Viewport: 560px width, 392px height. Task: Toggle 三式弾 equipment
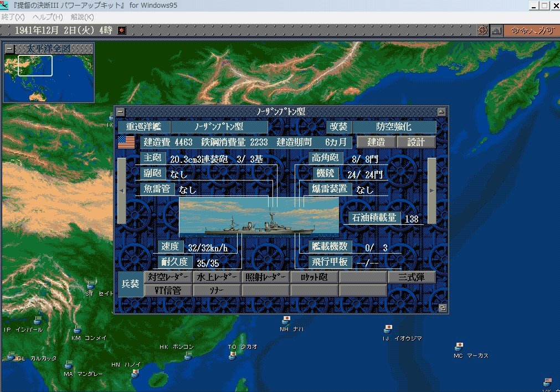click(x=412, y=277)
